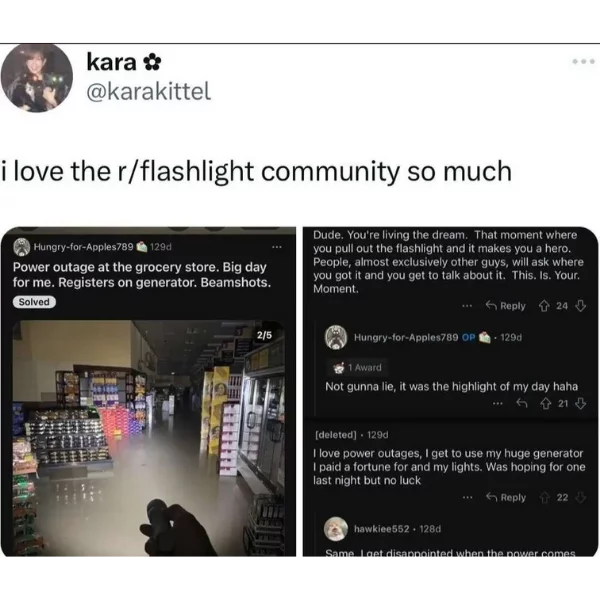Downvote the OP's 21-point reply
The height and width of the screenshot is (600, 600).
point(580,403)
